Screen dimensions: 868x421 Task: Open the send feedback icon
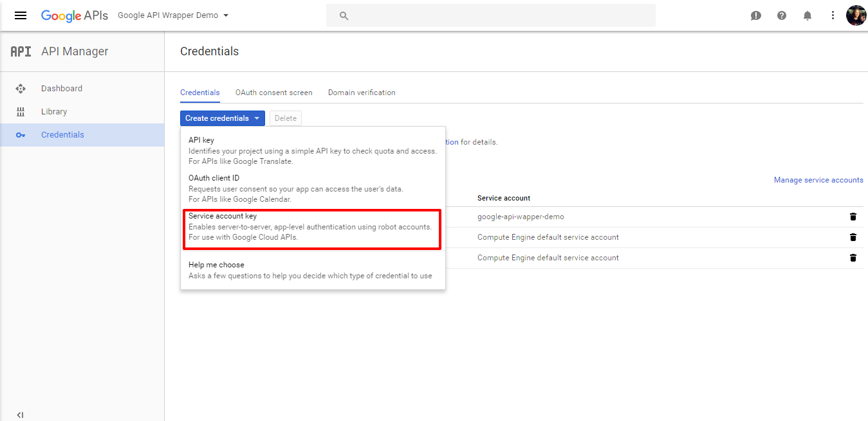tap(756, 15)
